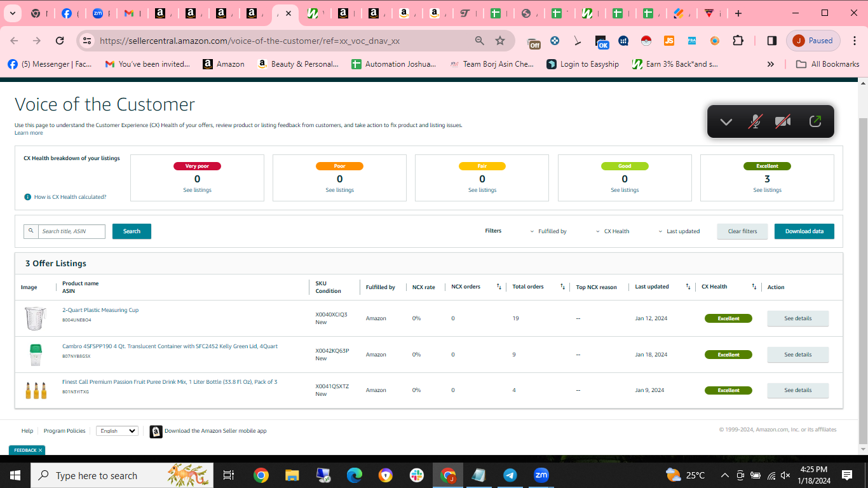Image resolution: width=868 pixels, height=488 pixels.
Task: See details for 2-Quart Plastic Measuring Cup
Action: (797, 318)
